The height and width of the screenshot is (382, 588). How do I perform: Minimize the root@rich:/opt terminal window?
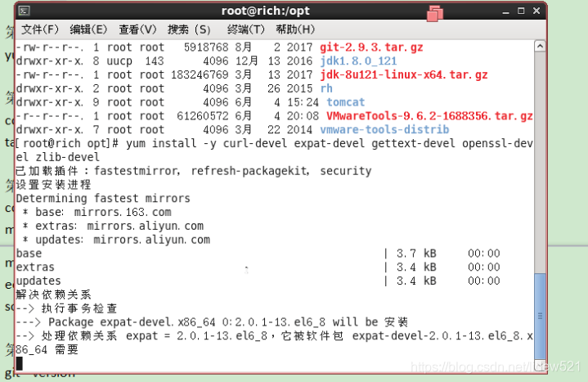point(506,11)
